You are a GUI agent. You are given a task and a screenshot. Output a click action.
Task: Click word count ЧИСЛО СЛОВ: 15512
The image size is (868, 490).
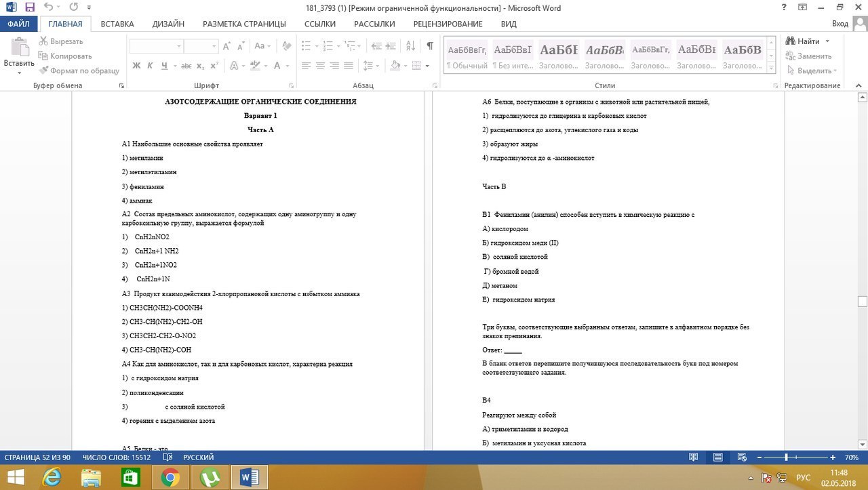click(x=116, y=457)
